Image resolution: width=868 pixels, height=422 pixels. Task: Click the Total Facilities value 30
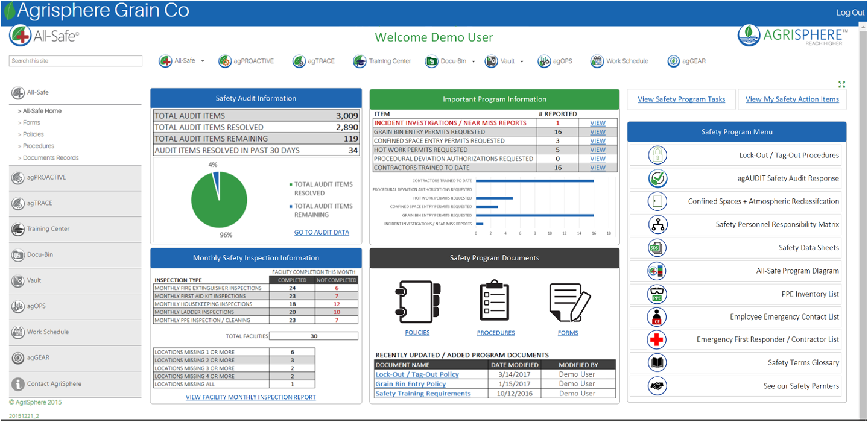(314, 336)
